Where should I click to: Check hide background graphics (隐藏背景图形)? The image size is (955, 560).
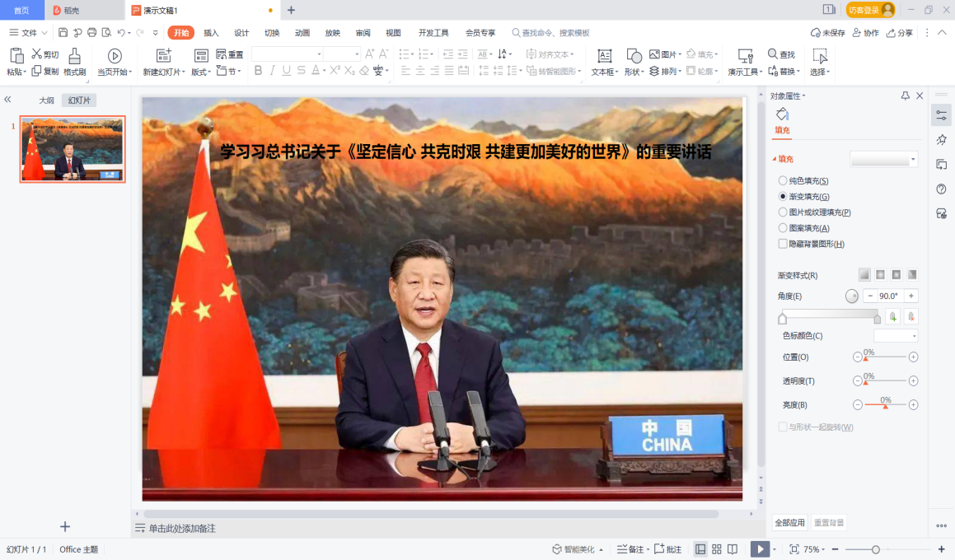(x=783, y=244)
